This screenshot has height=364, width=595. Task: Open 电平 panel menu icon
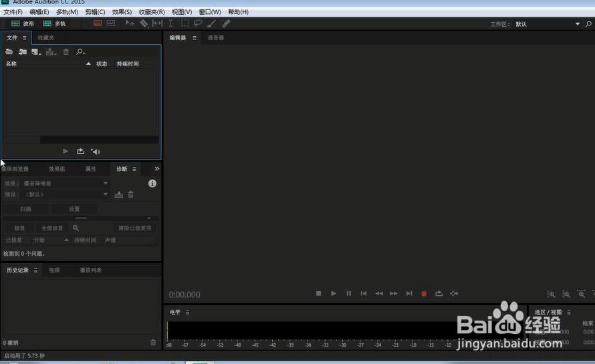click(x=187, y=313)
